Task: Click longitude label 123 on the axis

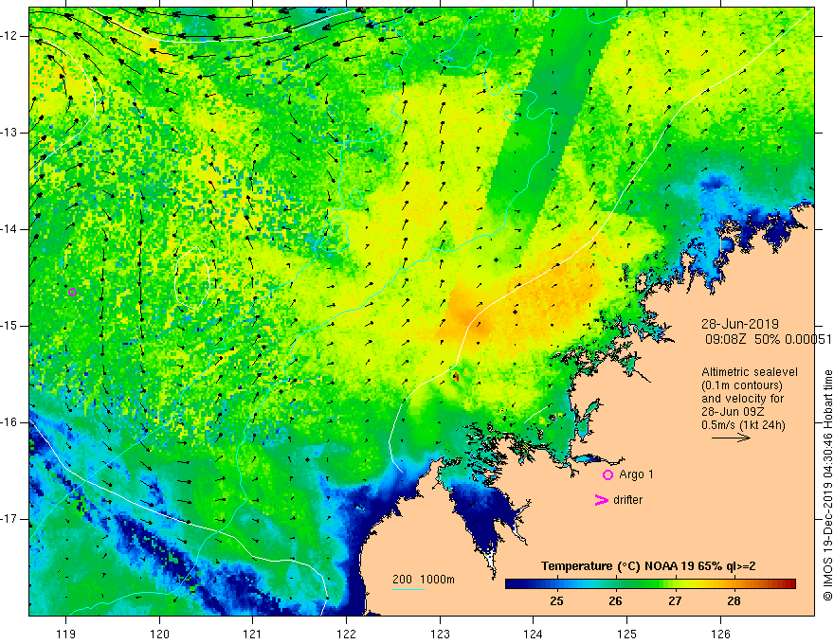Action: pos(440,634)
